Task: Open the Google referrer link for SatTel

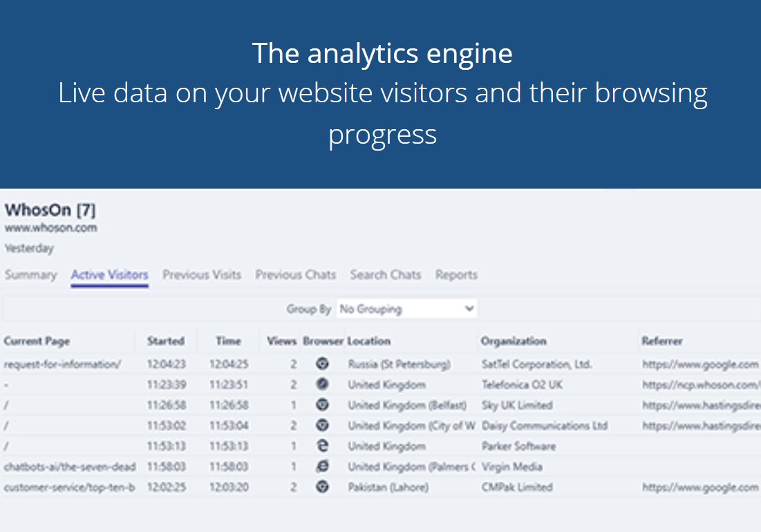Action: point(699,364)
